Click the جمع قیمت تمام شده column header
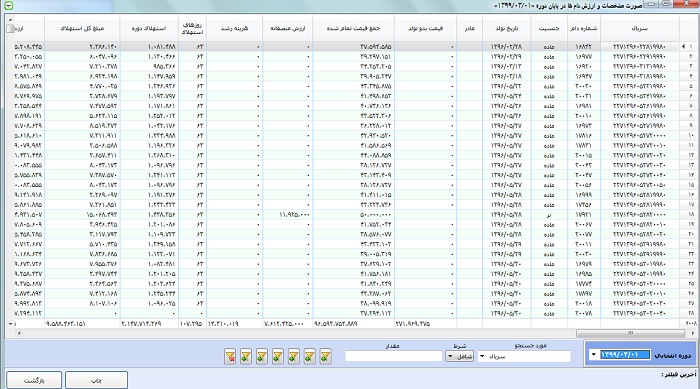 [354, 28]
